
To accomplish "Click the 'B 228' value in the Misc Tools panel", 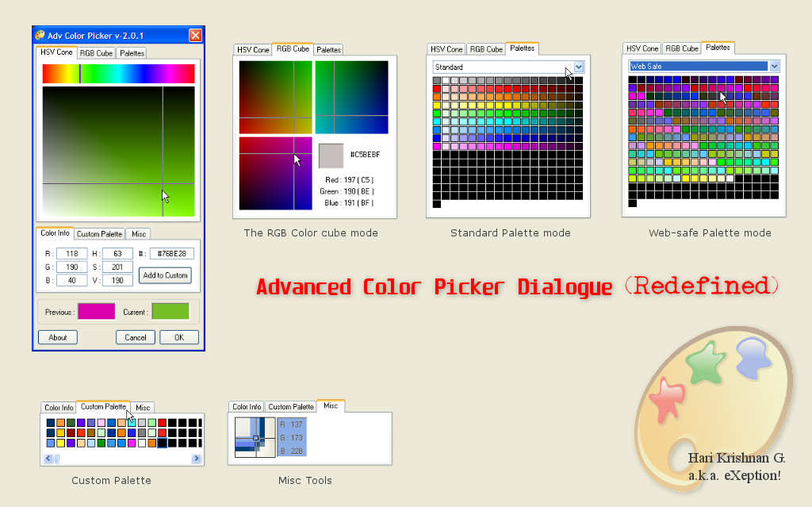I will [292, 451].
